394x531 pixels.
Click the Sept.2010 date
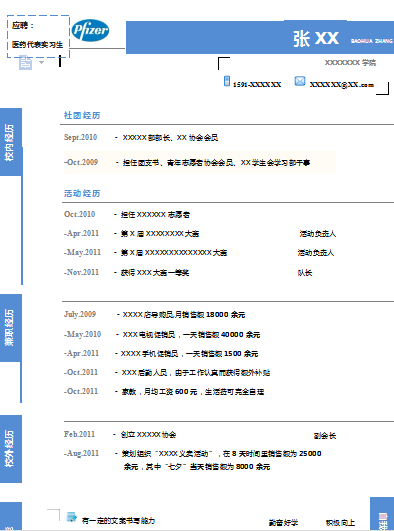pyautogui.click(x=80, y=137)
